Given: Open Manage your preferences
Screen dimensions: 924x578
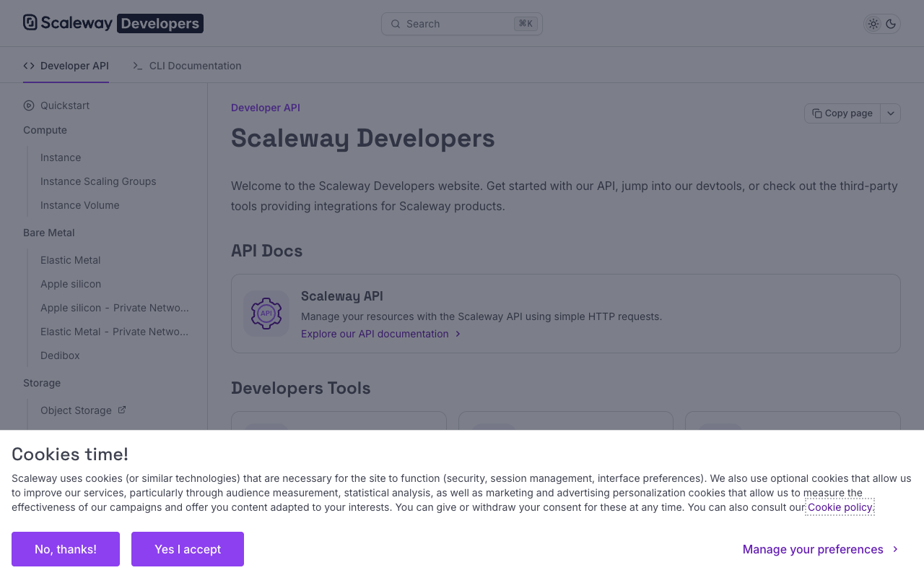Looking at the screenshot, I should point(821,549).
